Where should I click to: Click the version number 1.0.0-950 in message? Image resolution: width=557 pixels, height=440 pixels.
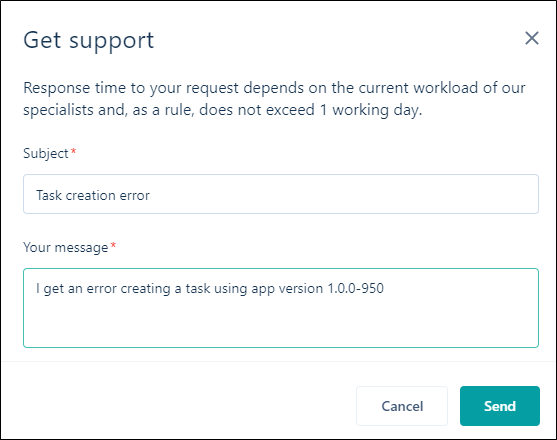point(355,288)
